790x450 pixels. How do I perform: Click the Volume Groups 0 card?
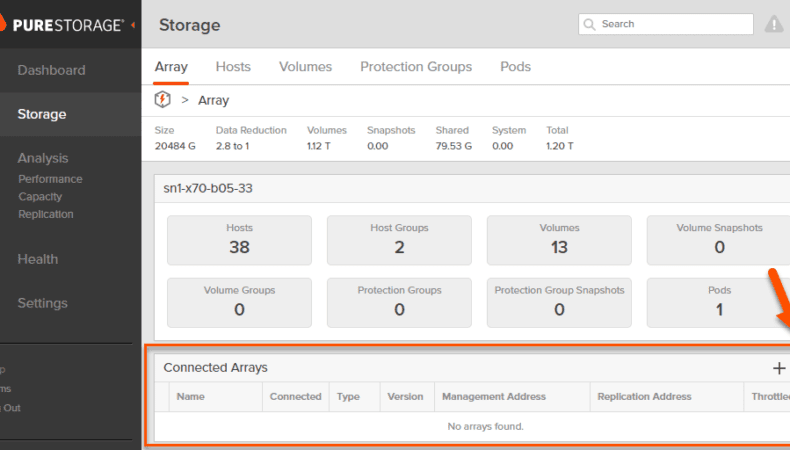239,302
